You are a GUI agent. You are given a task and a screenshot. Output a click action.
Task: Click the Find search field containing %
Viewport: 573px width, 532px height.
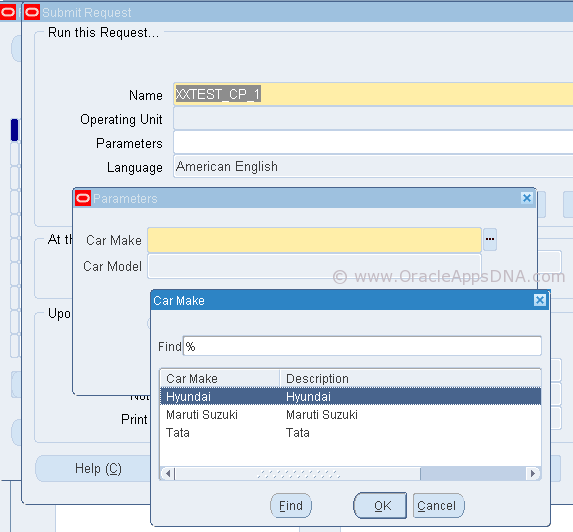[x=362, y=346]
